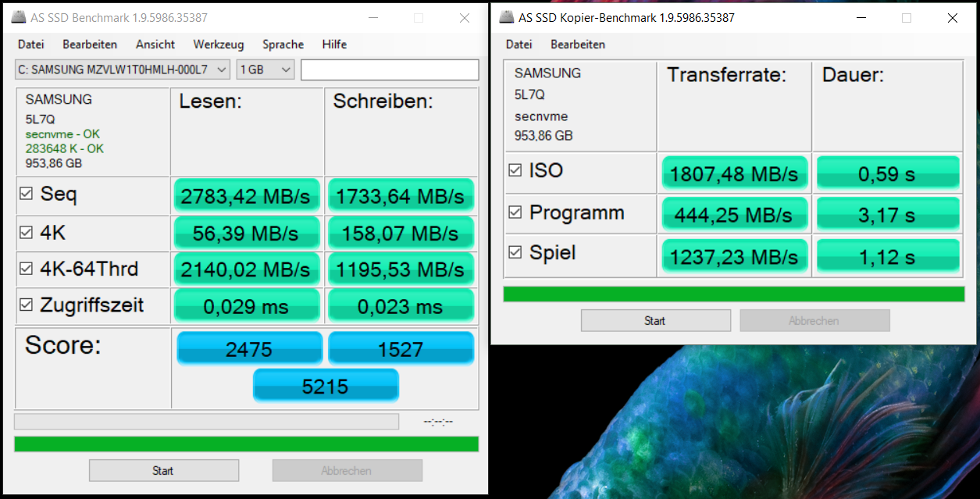Screen dimensions: 980x499
Task: Click the ISO transfer rate 1807,48 MB/s
Action: [x=734, y=173]
